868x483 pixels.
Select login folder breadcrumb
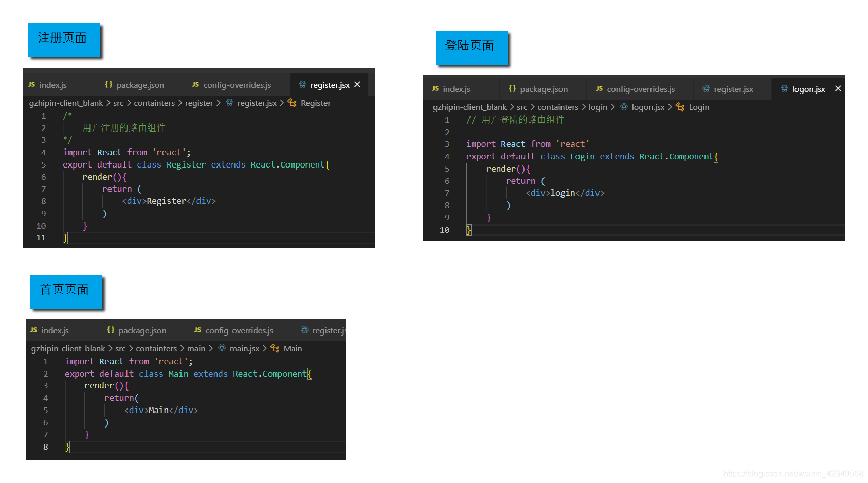pyautogui.click(x=598, y=107)
